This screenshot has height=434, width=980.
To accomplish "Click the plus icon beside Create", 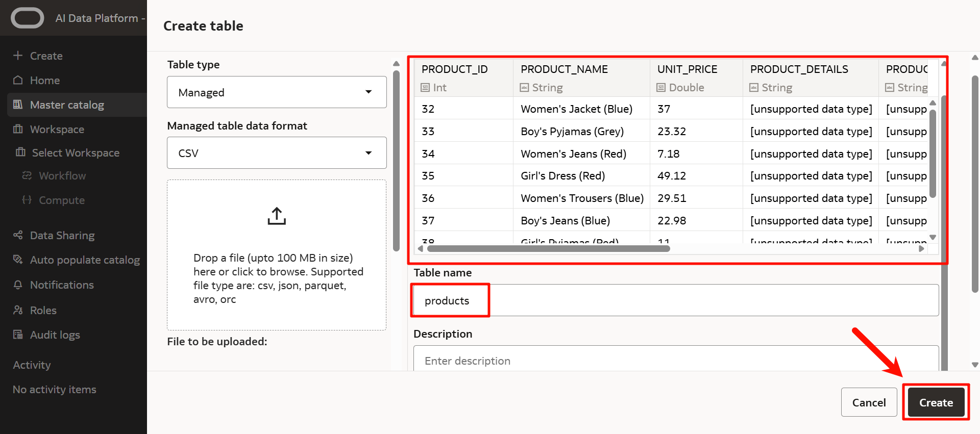I will pos(18,56).
